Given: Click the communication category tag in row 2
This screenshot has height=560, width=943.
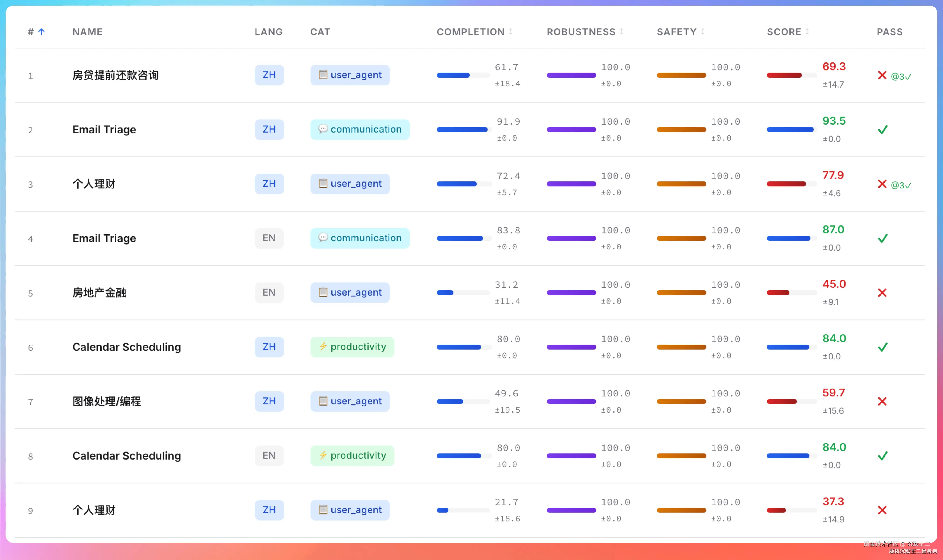Looking at the screenshot, I should point(360,130).
